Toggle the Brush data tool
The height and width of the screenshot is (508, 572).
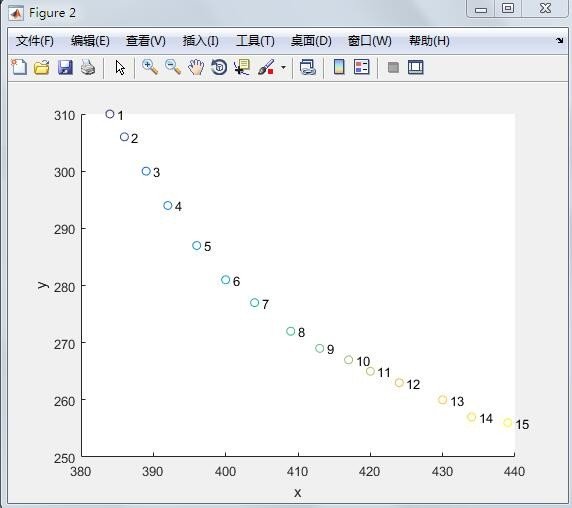[x=266, y=67]
